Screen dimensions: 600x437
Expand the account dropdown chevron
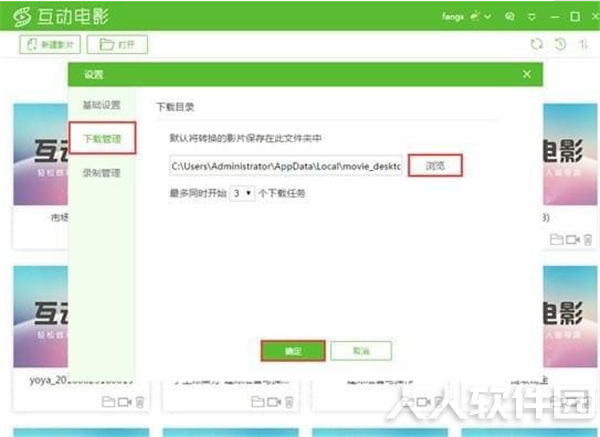coord(488,16)
